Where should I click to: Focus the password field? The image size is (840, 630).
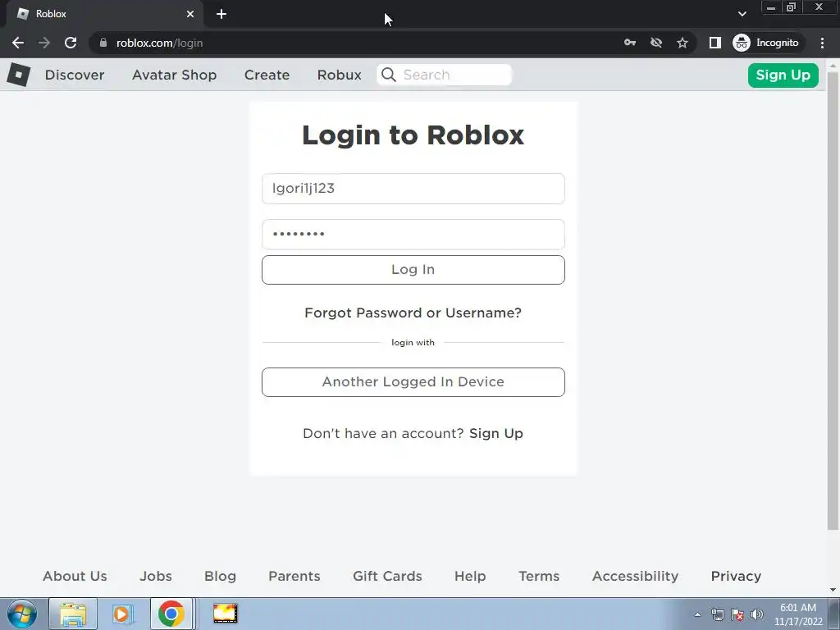point(413,235)
